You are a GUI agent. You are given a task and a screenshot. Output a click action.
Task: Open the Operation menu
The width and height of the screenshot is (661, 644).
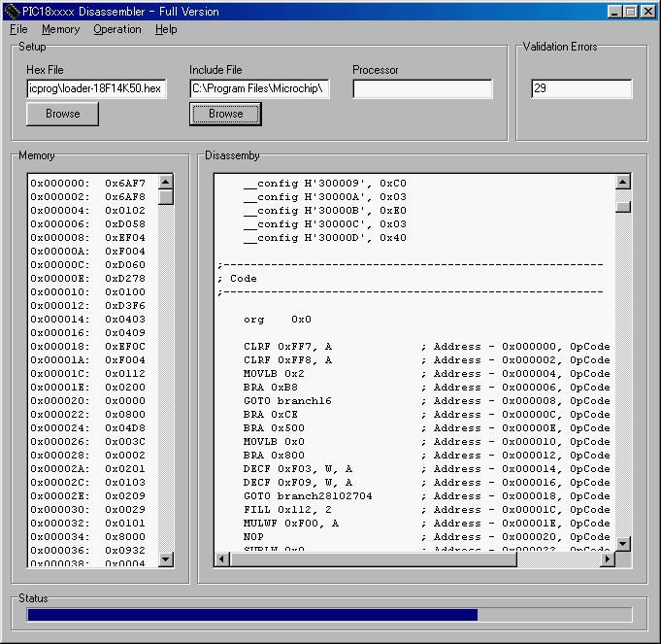click(x=117, y=29)
